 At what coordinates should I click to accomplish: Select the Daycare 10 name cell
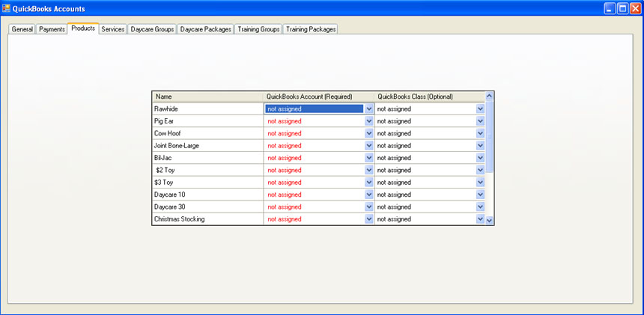[x=208, y=195]
